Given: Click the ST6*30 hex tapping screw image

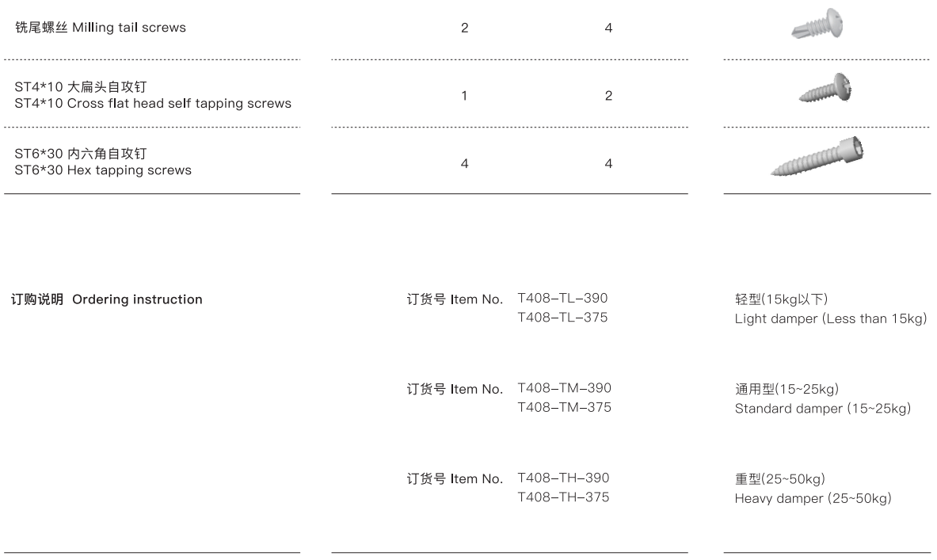Looking at the screenshot, I should coord(817,157).
